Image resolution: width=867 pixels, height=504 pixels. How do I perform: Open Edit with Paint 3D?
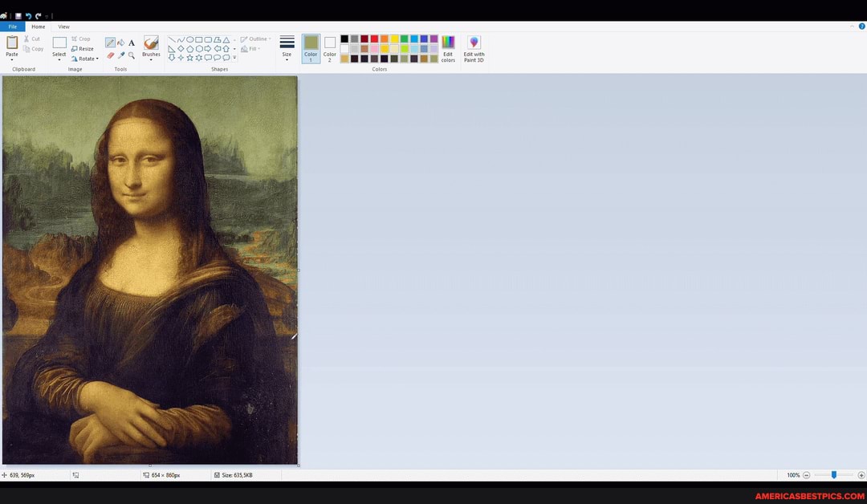(474, 49)
